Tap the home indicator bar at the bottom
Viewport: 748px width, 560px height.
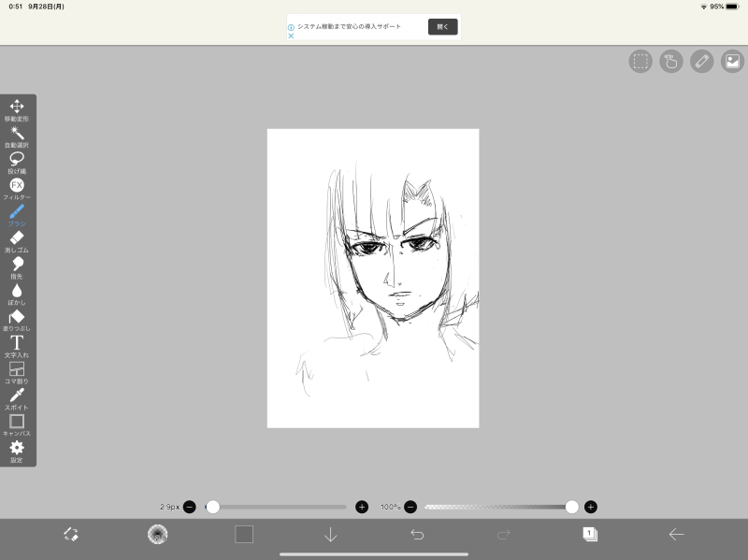pyautogui.click(x=374, y=554)
